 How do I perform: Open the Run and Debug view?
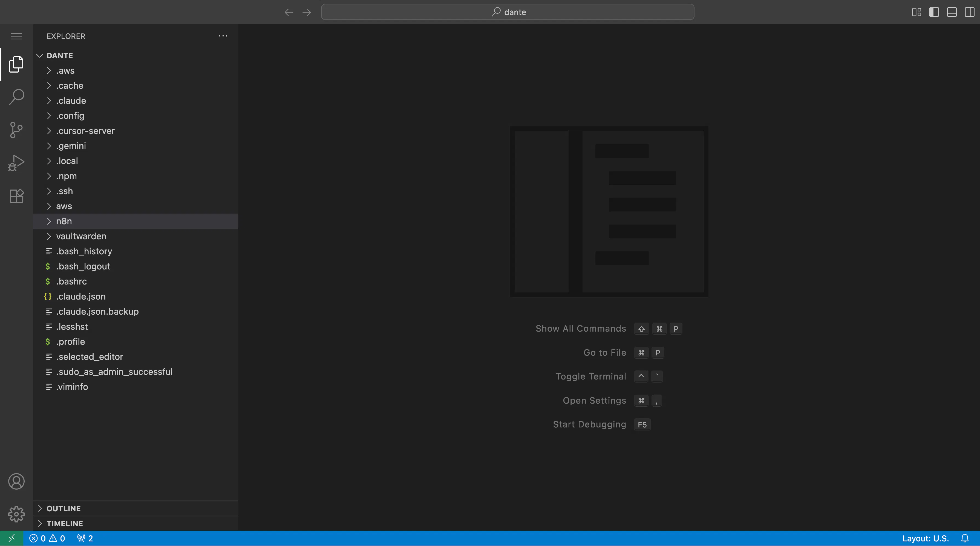pyautogui.click(x=16, y=163)
